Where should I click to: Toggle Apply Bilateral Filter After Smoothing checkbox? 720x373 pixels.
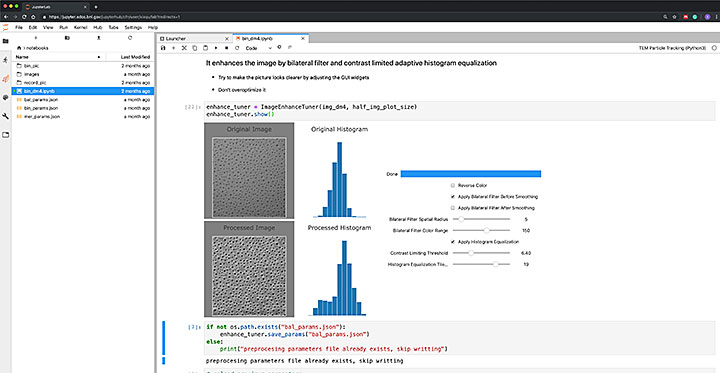(453, 208)
